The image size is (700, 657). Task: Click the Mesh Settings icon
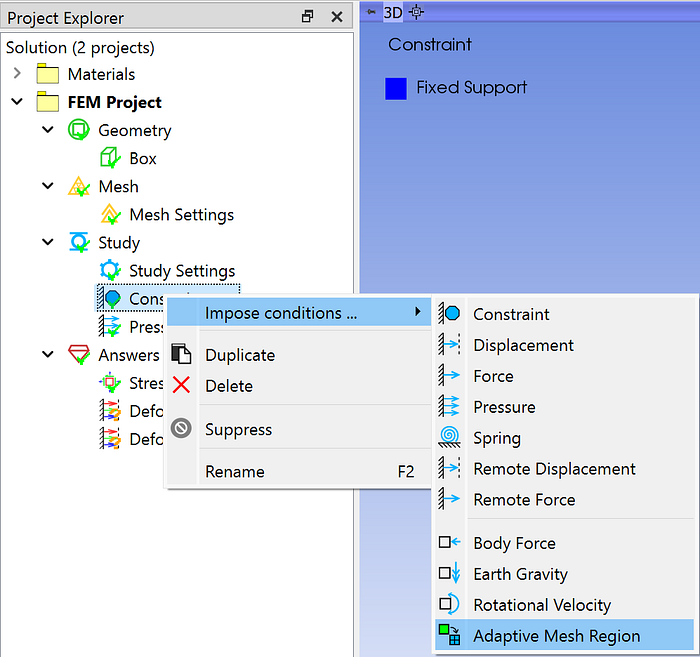coord(110,214)
